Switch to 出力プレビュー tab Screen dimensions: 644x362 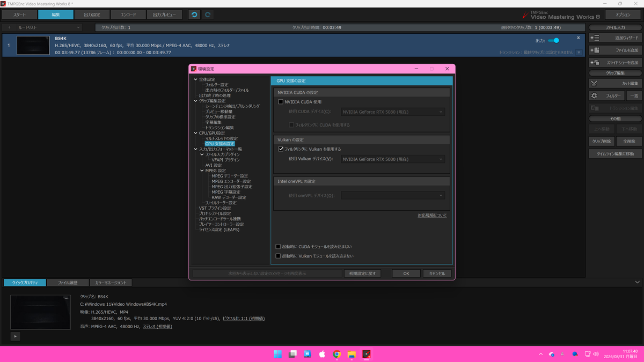(x=164, y=14)
